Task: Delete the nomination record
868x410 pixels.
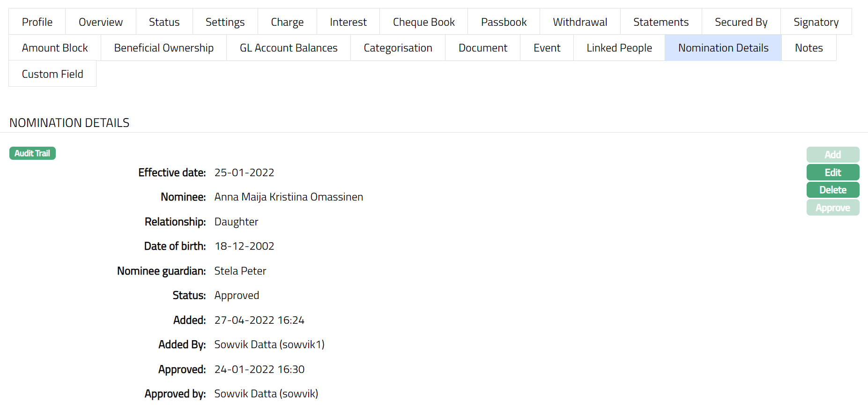Action: click(832, 190)
